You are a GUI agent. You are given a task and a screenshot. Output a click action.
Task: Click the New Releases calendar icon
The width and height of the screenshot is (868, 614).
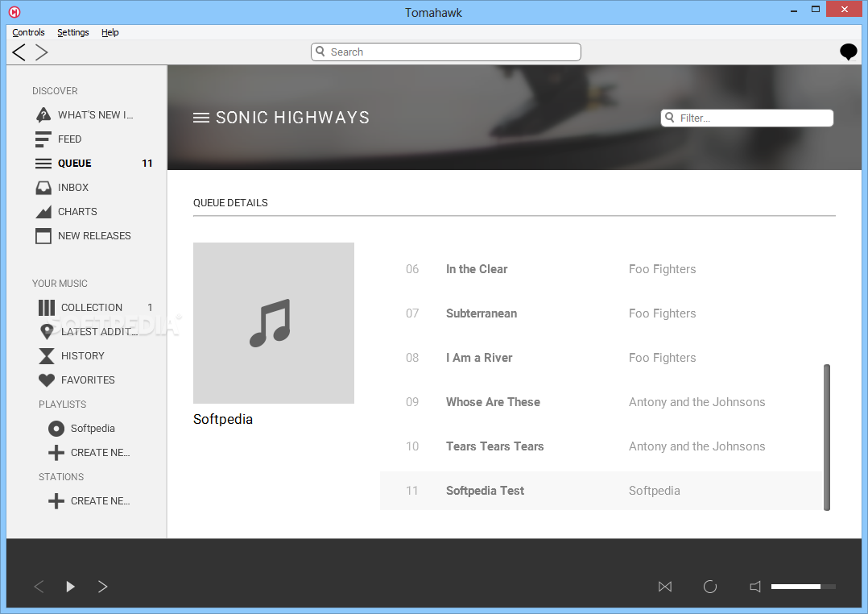coord(43,236)
